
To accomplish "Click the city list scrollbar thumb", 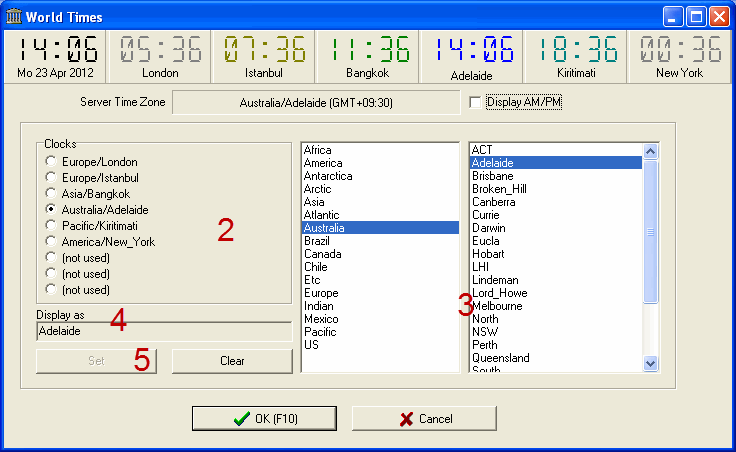I will pyautogui.click(x=650, y=232).
